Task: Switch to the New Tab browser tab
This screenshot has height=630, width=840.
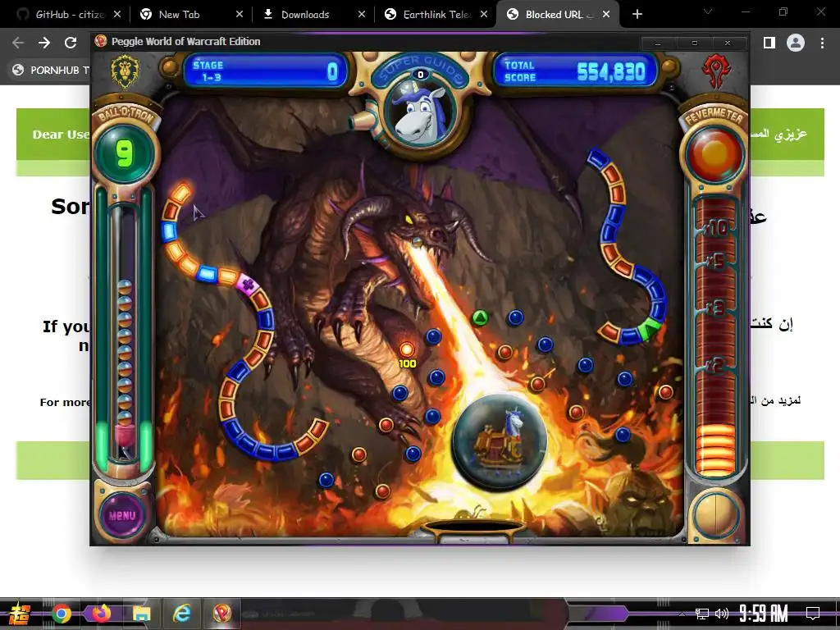Action: pyautogui.click(x=189, y=15)
